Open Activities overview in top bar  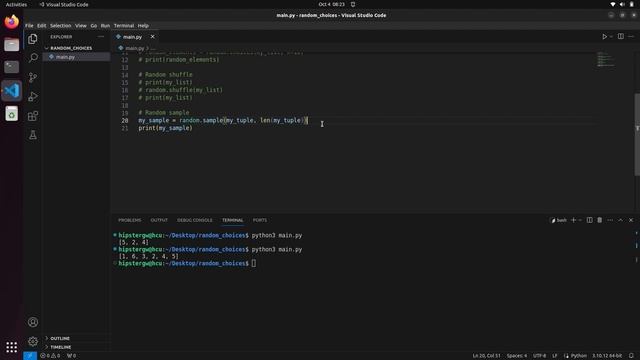pos(16,4)
